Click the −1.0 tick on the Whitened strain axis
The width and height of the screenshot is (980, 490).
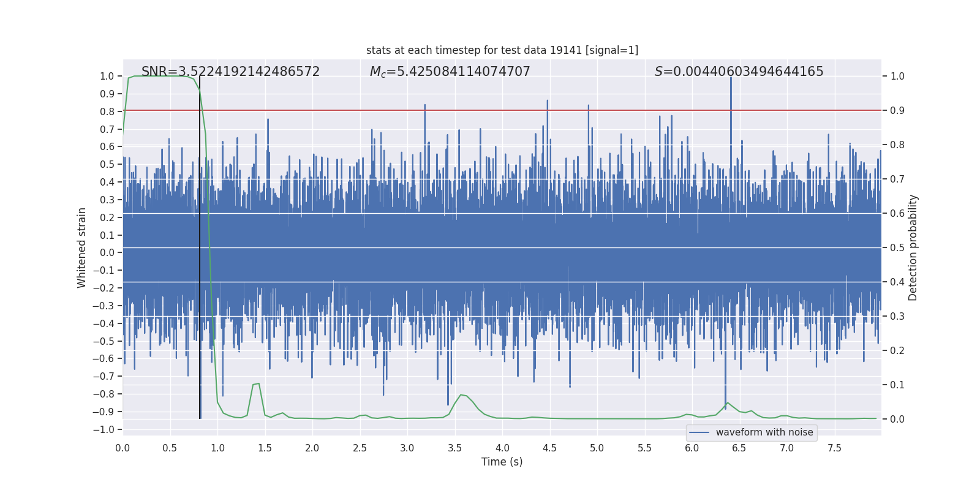pos(104,429)
